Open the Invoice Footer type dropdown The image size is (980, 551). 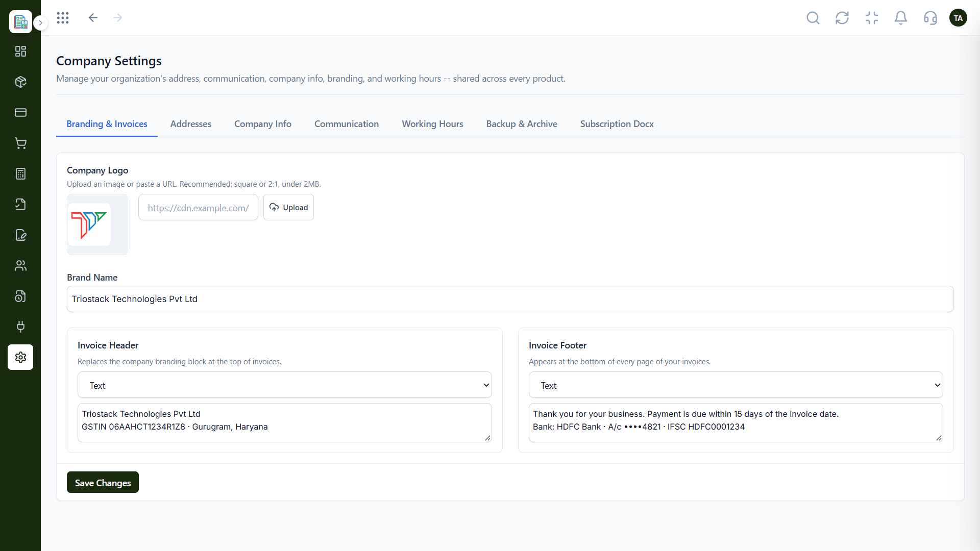point(736,385)
